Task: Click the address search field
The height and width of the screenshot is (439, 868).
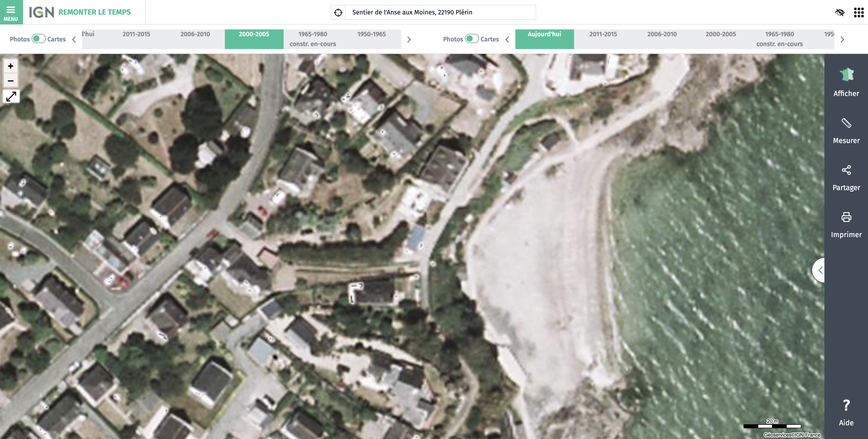Action: click(440, 12)
